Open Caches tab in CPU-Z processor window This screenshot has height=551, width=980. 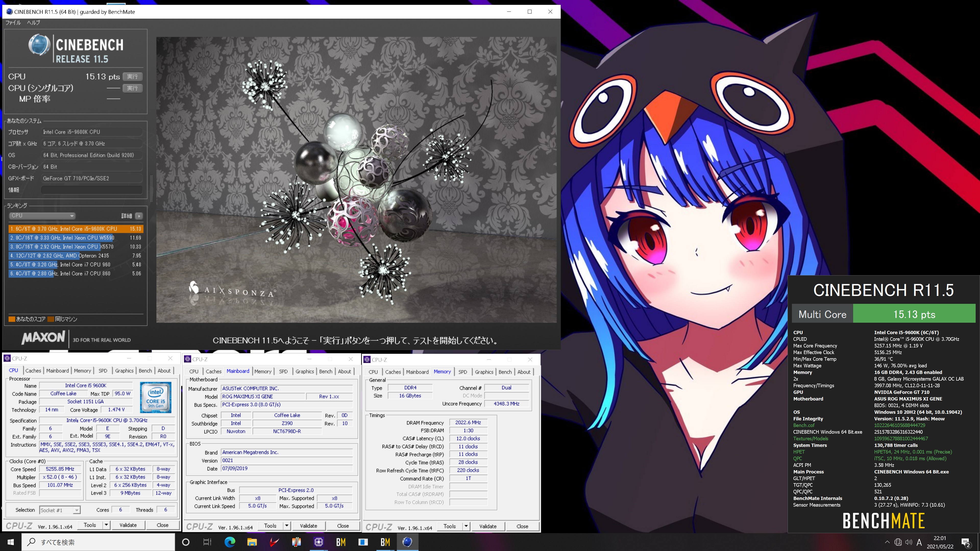coord(33,371)
